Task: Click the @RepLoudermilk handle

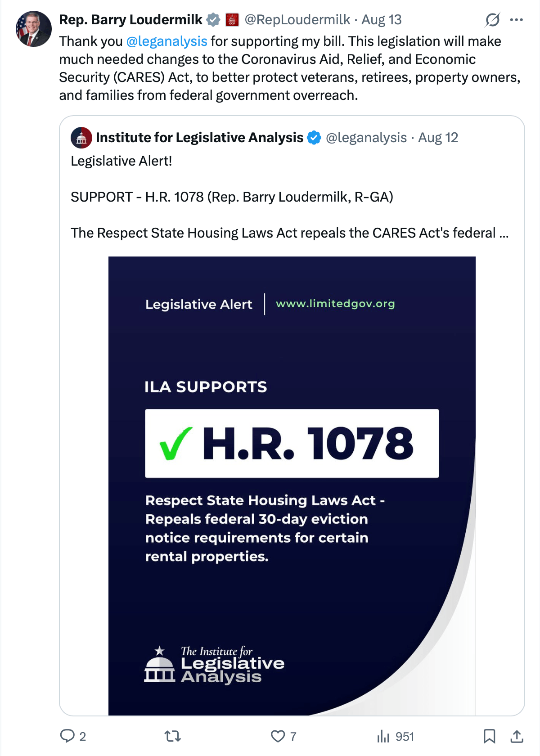Action: pos(297,20)
